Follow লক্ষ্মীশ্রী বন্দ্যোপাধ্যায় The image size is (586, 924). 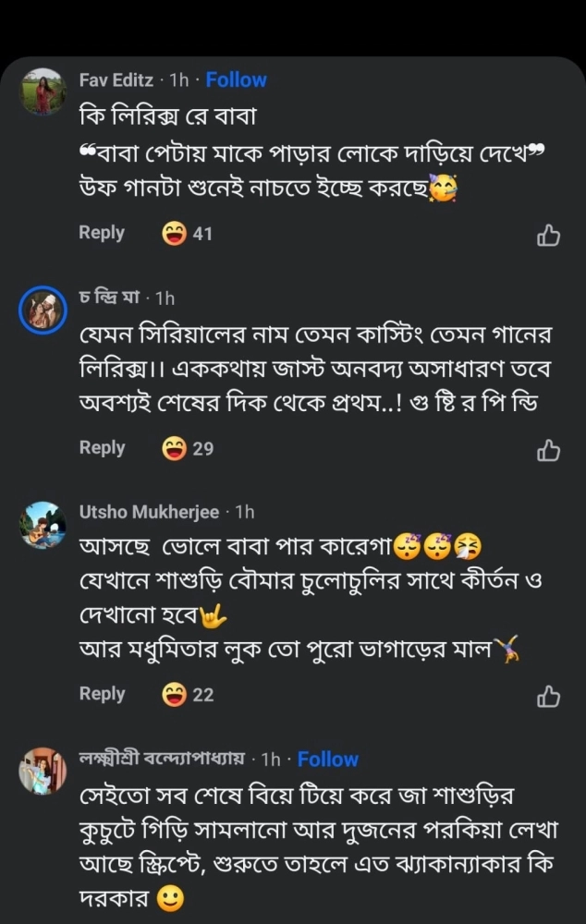coord(327,760)
